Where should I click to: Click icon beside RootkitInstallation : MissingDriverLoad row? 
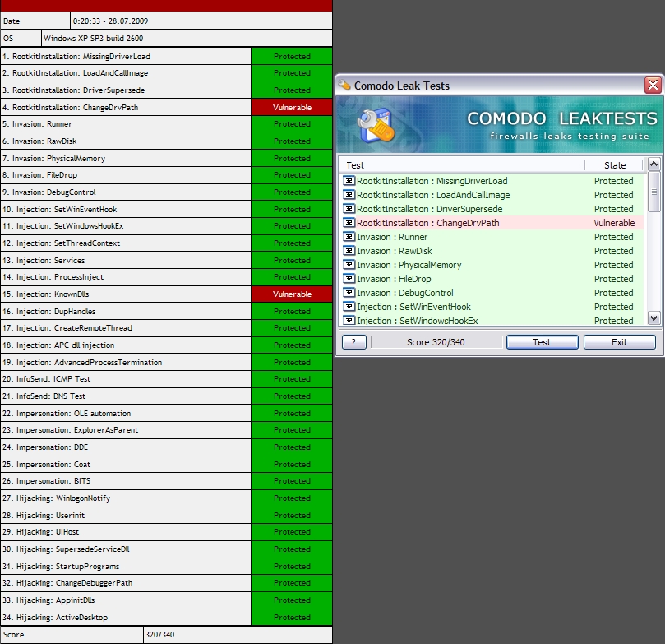click(349, 181)
